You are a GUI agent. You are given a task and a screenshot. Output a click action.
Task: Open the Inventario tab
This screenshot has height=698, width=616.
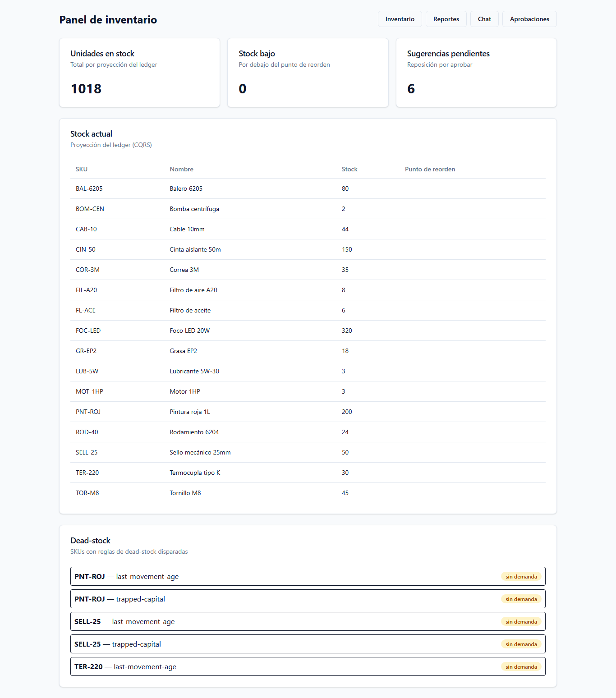point(400,19)
